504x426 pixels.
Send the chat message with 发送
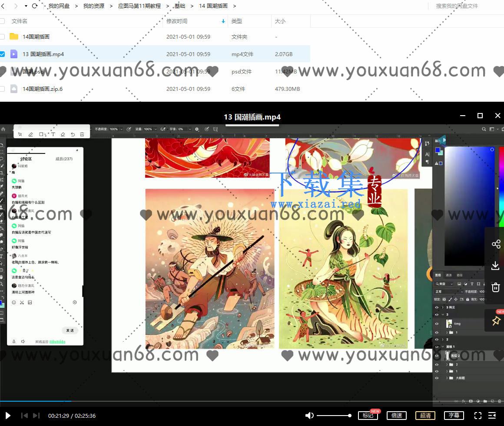70,330
